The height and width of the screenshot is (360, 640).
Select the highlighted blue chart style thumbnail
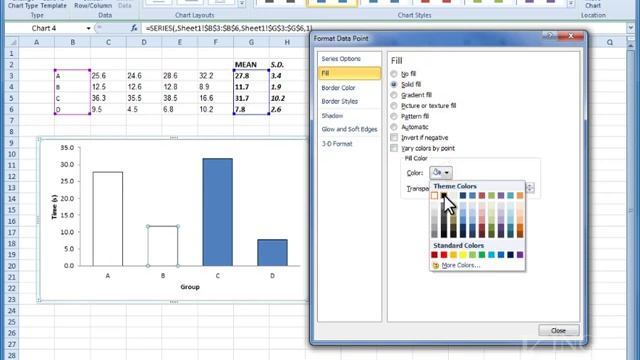(332, 3)
